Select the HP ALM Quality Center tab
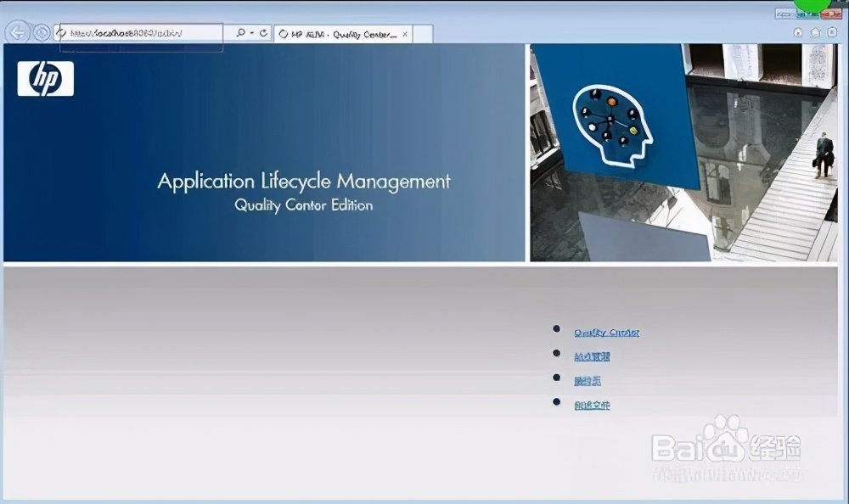Image resolution: width=849 pixels, height=504 pixels. [x=343, y=34]
